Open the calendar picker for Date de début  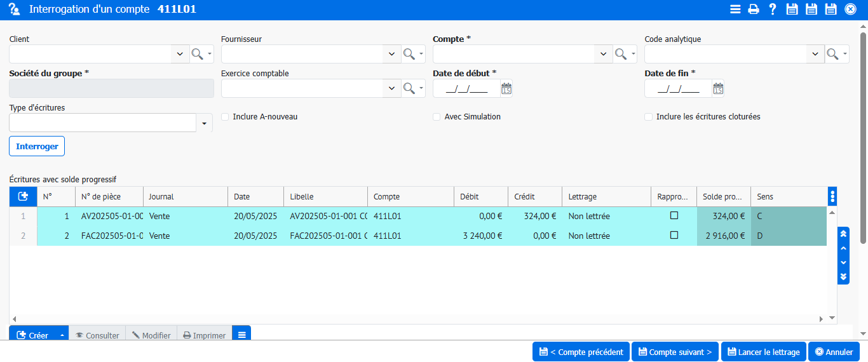coord(506,89)
